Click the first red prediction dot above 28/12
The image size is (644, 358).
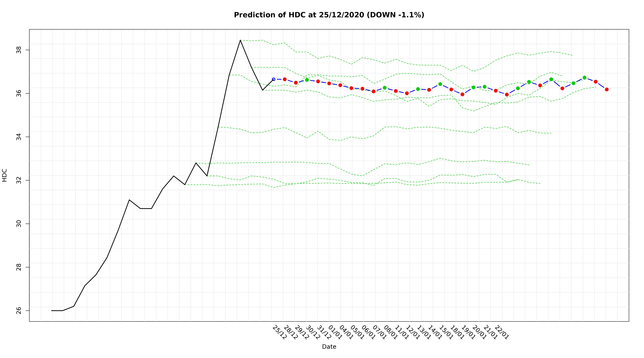[285, 79]
